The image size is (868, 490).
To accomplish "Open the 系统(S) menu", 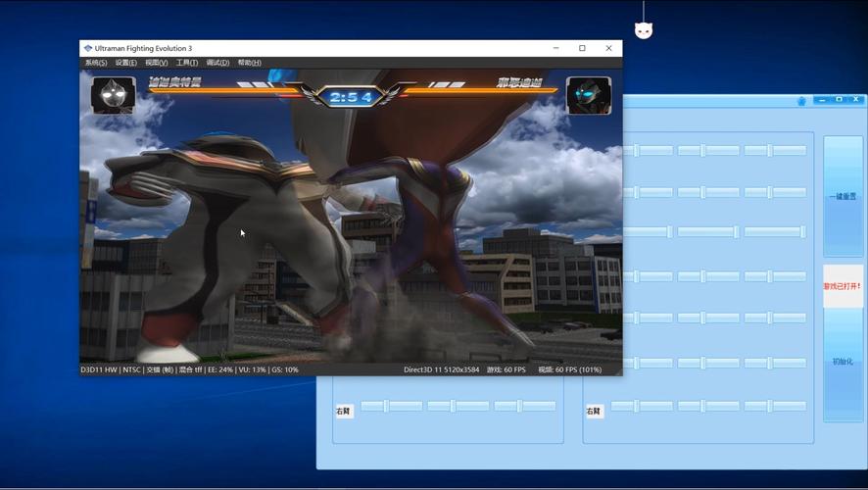I will 96,63.
